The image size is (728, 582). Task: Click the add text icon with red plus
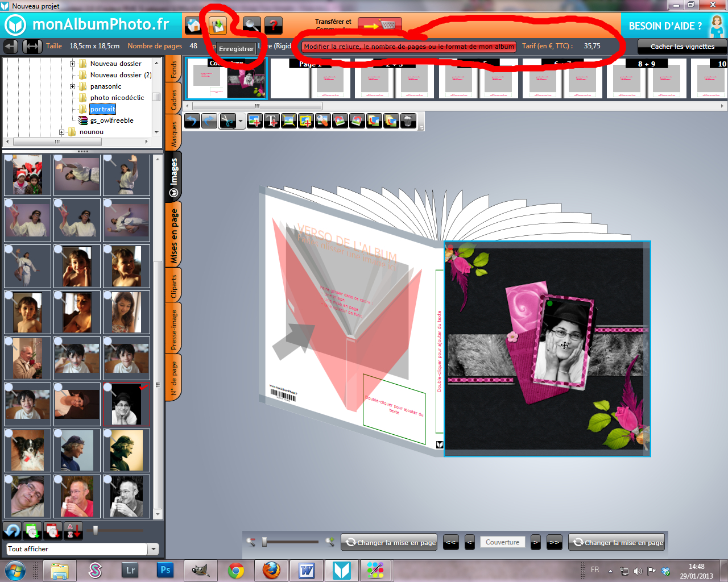pos(271,120)
